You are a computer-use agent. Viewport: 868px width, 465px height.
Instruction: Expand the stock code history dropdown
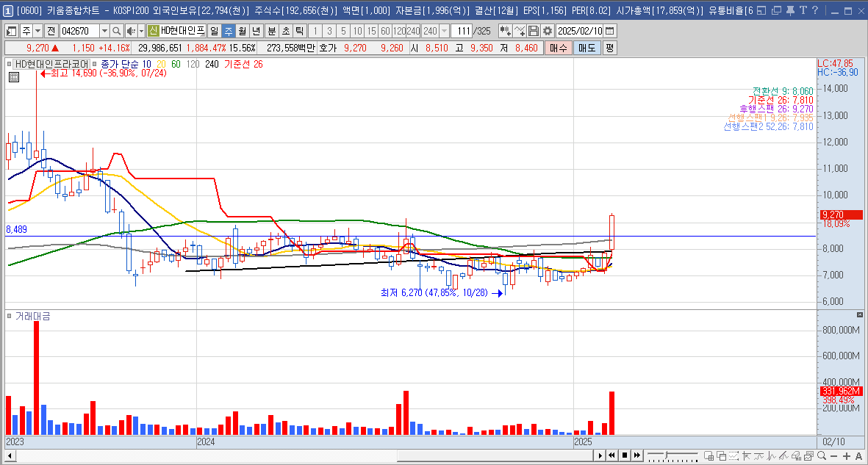point(104,31)
